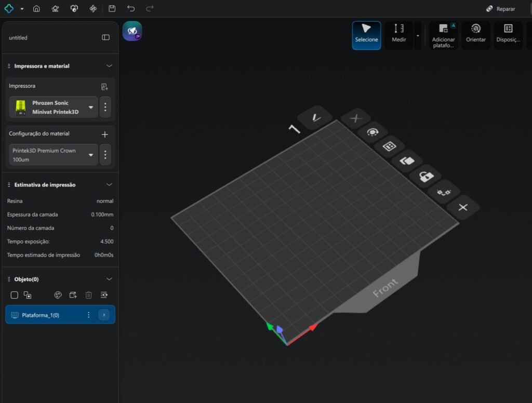532x403 pixels.
Task: Open the three-dot menu beside the printer selector
Action: tap(105, 108)
